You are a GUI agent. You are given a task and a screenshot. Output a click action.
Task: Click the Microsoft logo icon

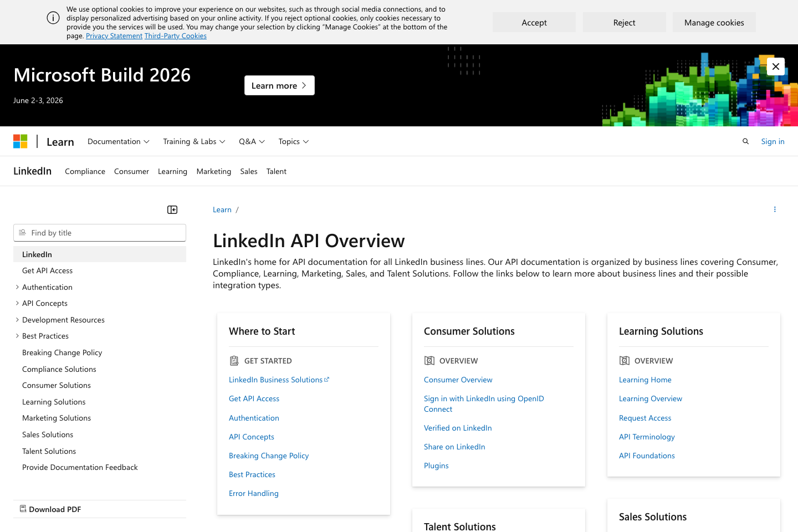(x=20, y=141)
